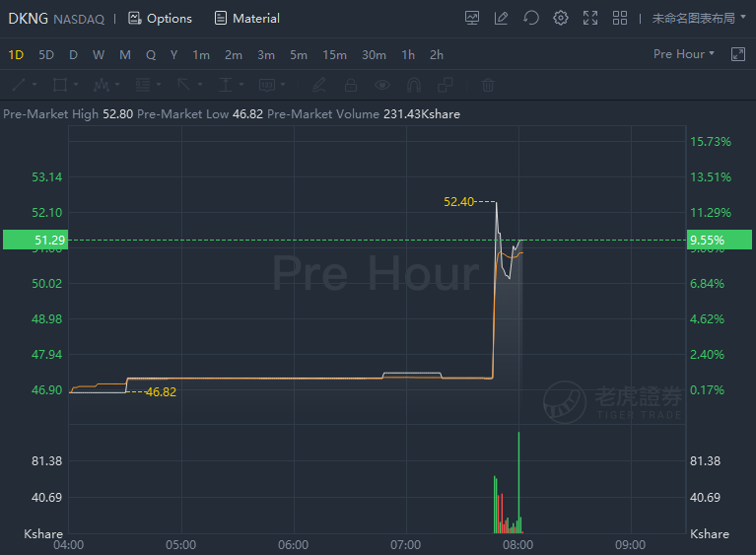Switch to the M monthly timeframe
Image resolution: width=756 pixels, height=555 pixels.
pyautogui.click(x=125, y=55)
